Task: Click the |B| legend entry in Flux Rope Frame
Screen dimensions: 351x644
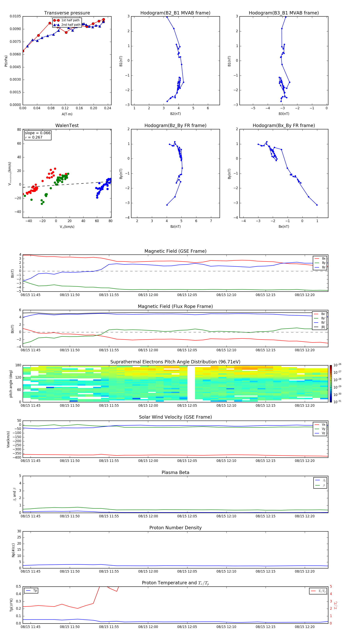Action: click(x=320, y=327)
